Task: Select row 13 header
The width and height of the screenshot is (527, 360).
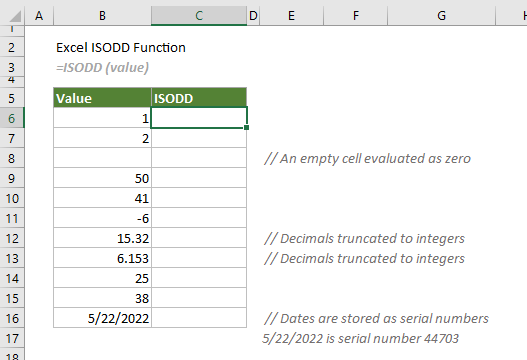Action: [x=12, y=258]
